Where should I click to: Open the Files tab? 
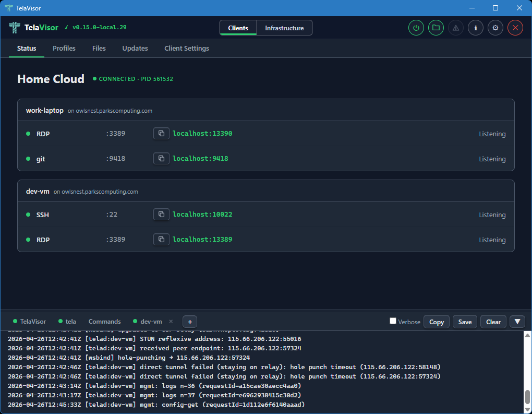tap(99, 48)
